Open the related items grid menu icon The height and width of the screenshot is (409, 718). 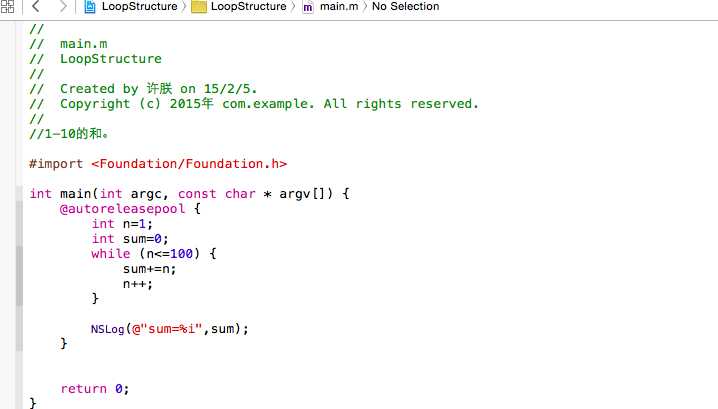click(x=7, y=6)
